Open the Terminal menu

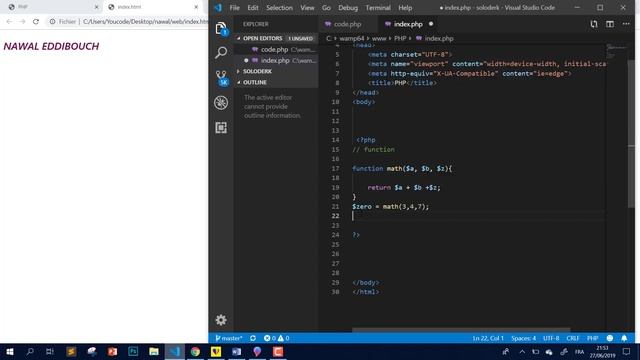tap(378, 7)
